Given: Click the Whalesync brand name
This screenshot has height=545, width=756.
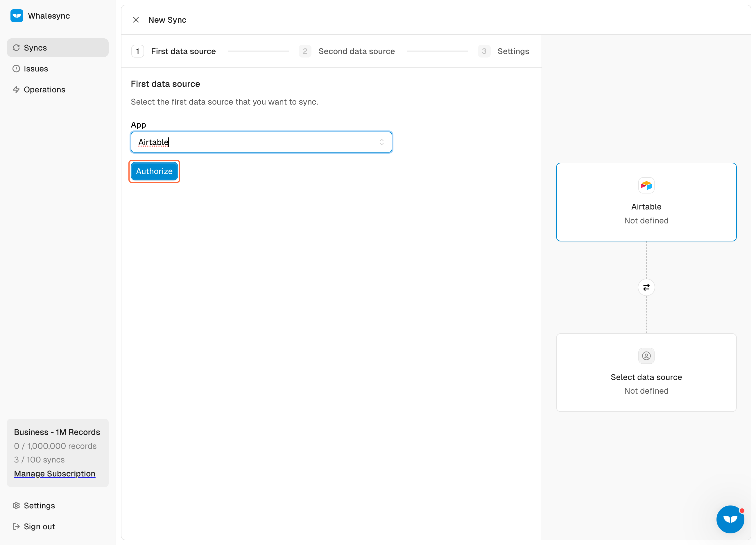Looking at the screenshot, I should (x=49, y=16).
